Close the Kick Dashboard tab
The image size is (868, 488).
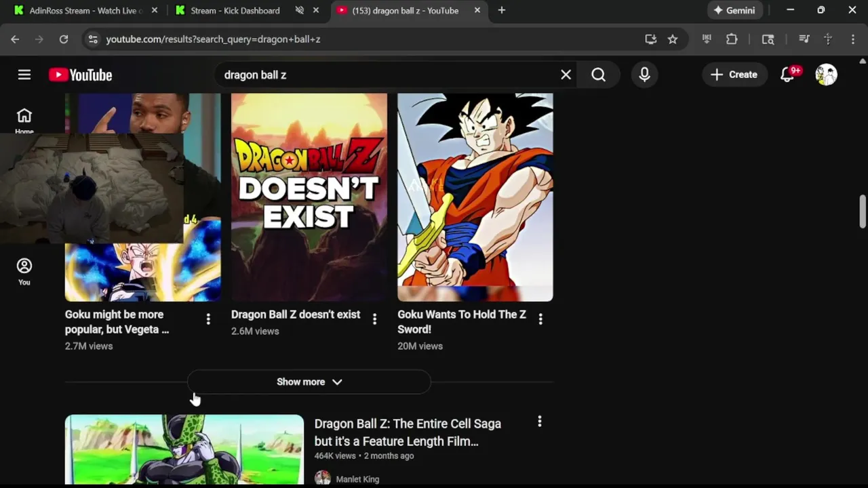coord(316,10)
